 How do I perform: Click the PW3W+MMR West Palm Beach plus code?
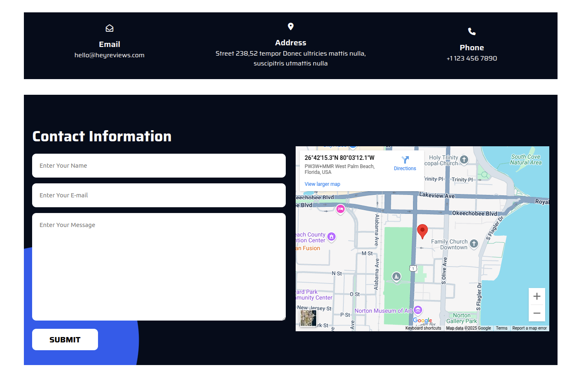(340, 169)
